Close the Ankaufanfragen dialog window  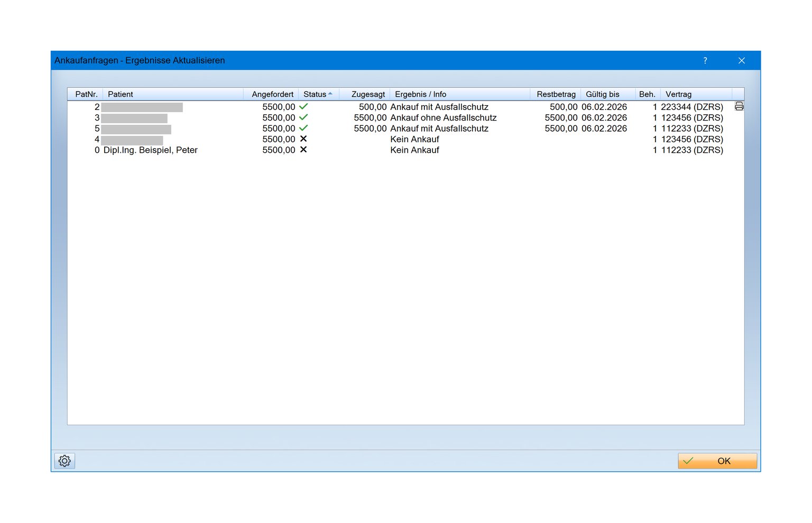(x=742, y=61)
